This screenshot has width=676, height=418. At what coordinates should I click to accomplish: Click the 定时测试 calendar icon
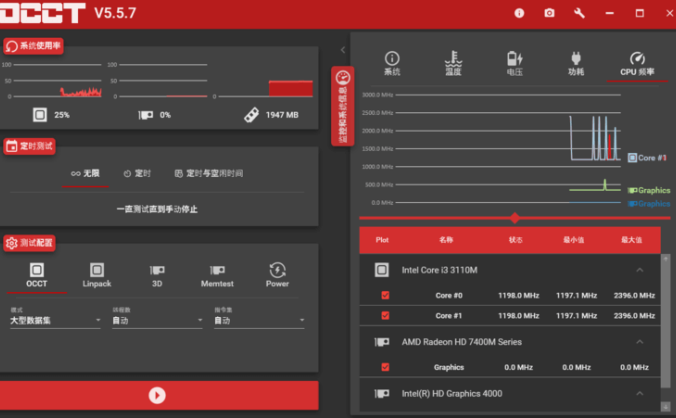click(x=12, y=146)
